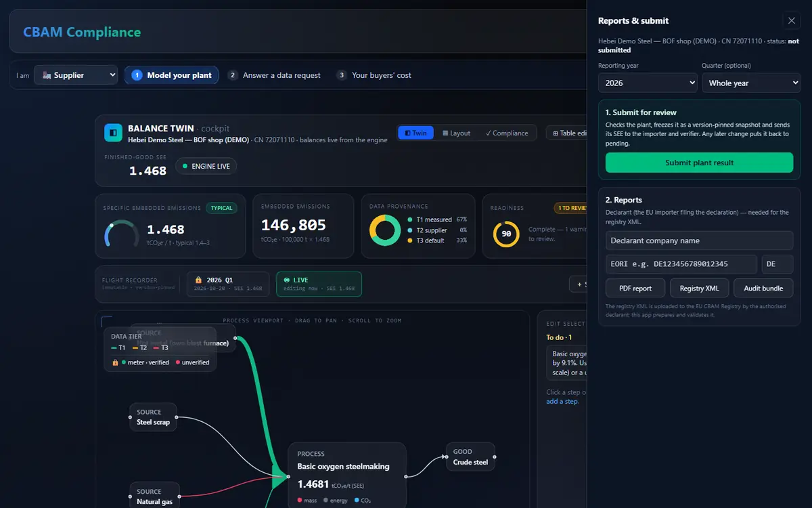Click the 'Submit plant result' button
The height and width of the screenshot is (508, 812).
coord(699,163)
